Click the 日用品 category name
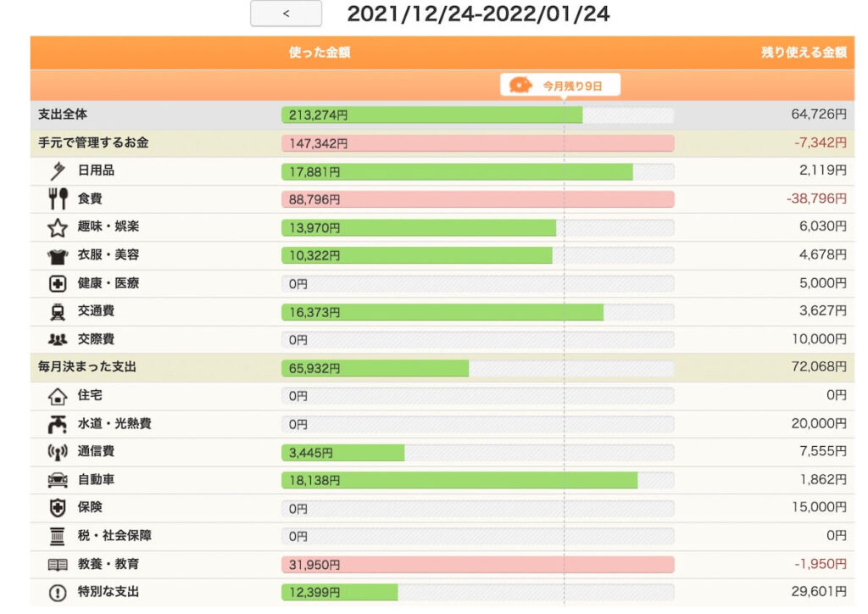 (x=96, y=170)
